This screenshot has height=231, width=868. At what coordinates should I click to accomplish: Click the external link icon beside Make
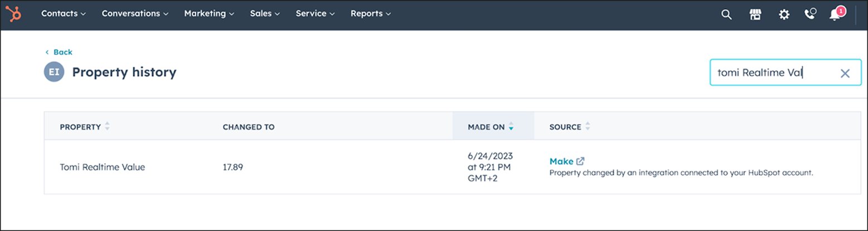[580, 161]
